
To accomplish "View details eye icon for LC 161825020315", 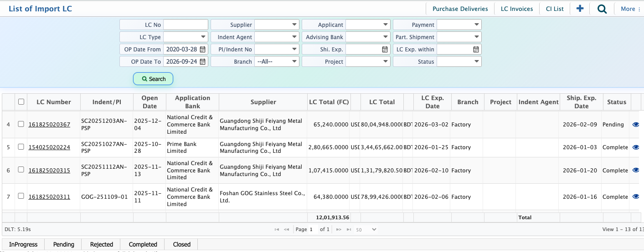I will [x=636, y=170].
